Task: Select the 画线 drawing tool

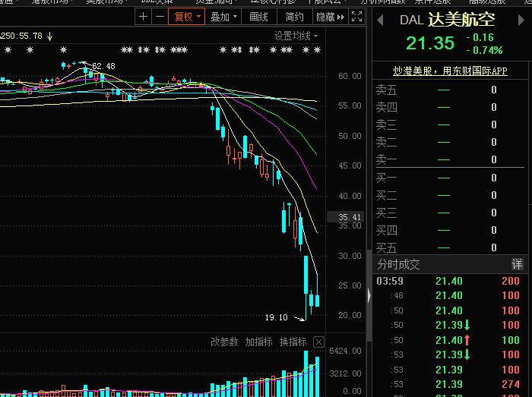Action: point(259,17)
